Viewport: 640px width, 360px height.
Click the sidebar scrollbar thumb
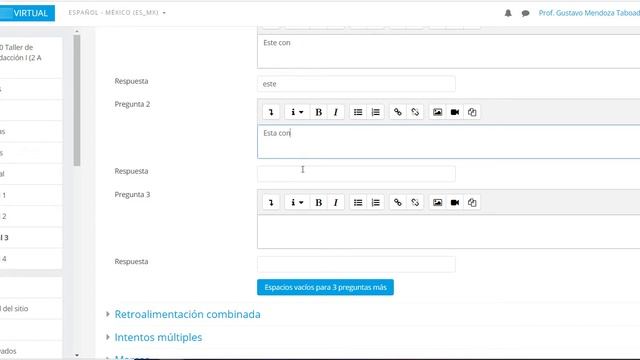click(77, 100)
